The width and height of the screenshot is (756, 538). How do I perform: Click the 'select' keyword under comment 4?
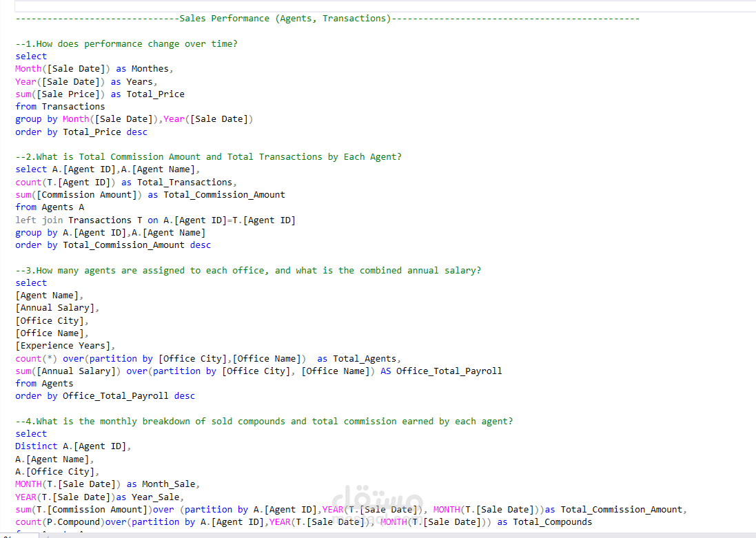tap(31, 434)
